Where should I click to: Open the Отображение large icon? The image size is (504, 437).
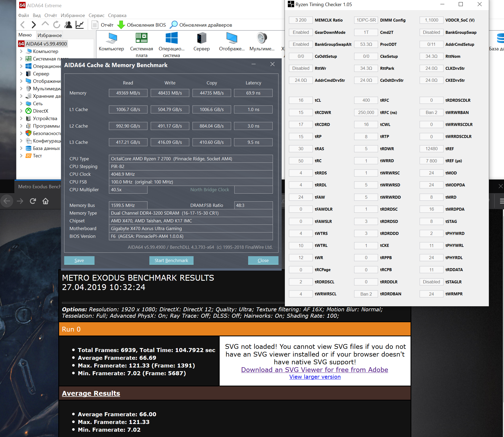232,42
